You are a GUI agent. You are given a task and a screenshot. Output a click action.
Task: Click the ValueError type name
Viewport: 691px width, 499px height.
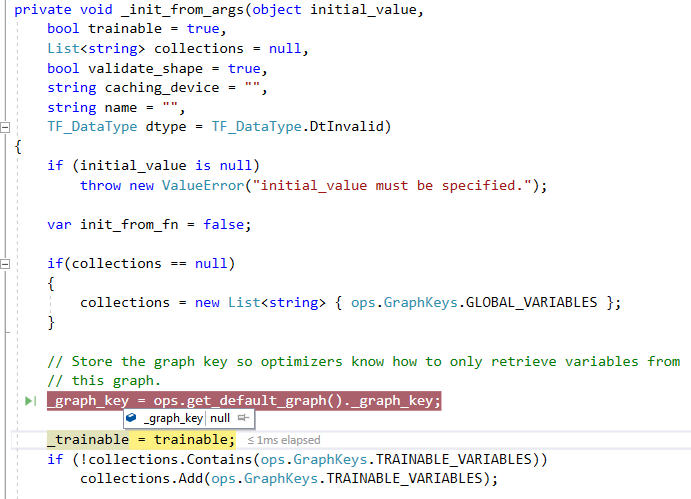tap(203, 186)
